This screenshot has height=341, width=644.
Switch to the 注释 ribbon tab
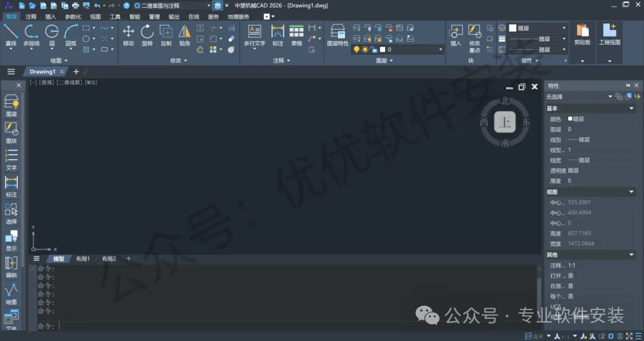click(x=31, y=17)
